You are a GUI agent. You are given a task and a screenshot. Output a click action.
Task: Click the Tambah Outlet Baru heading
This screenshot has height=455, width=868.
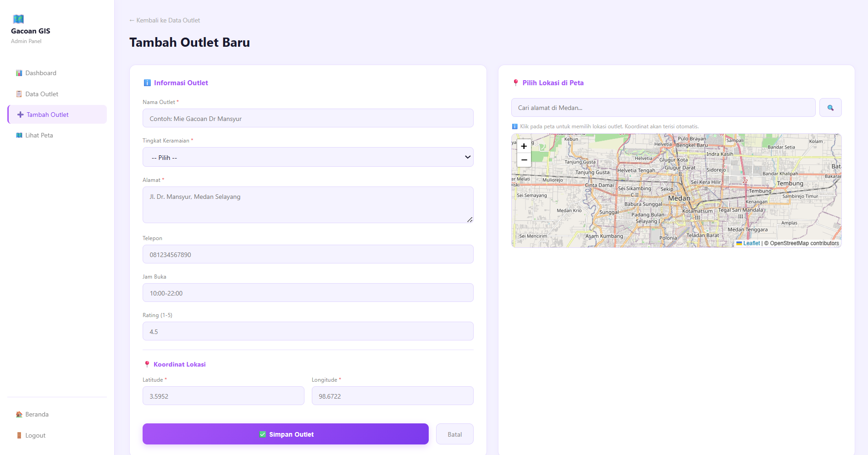click(189, 42)
